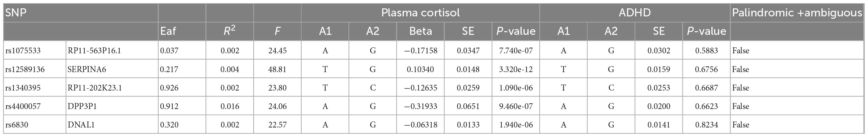Select the SERPINA6 gene cell
868x137 pixels.
tap(112, 69)
